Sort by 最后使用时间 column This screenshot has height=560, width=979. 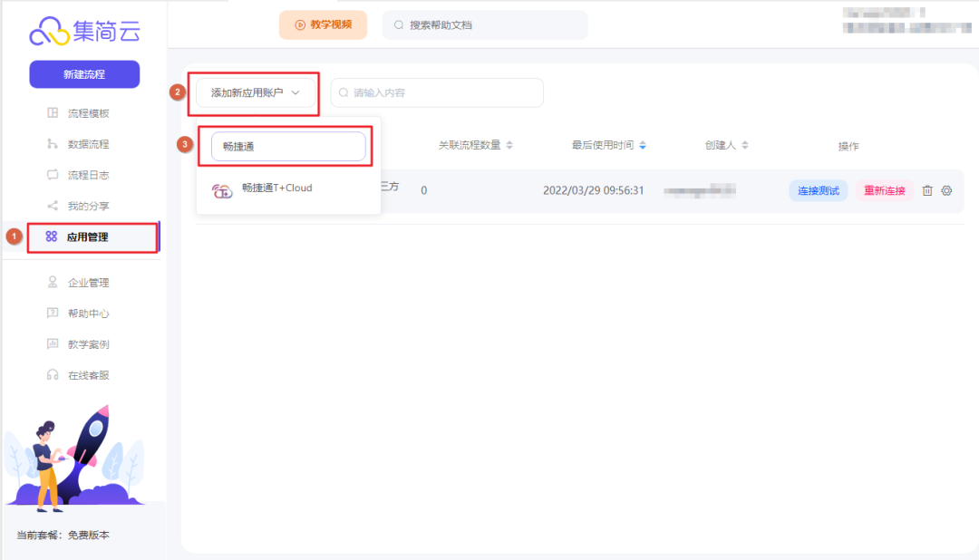click(x=609, y=145)
